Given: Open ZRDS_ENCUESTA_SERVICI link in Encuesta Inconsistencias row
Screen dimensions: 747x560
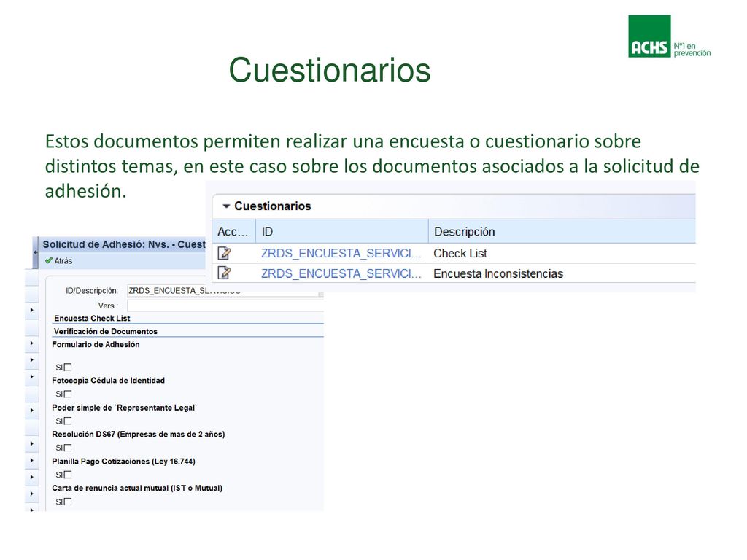Looking at the screenshot, I should [x=341, y=273].
